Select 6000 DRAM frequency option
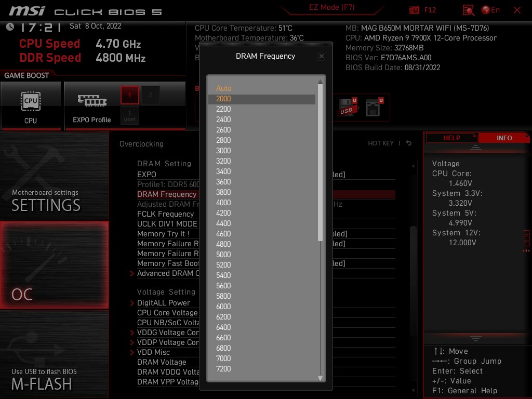The height and width of the screenshot is (399, 532). (x=262, y=307)
